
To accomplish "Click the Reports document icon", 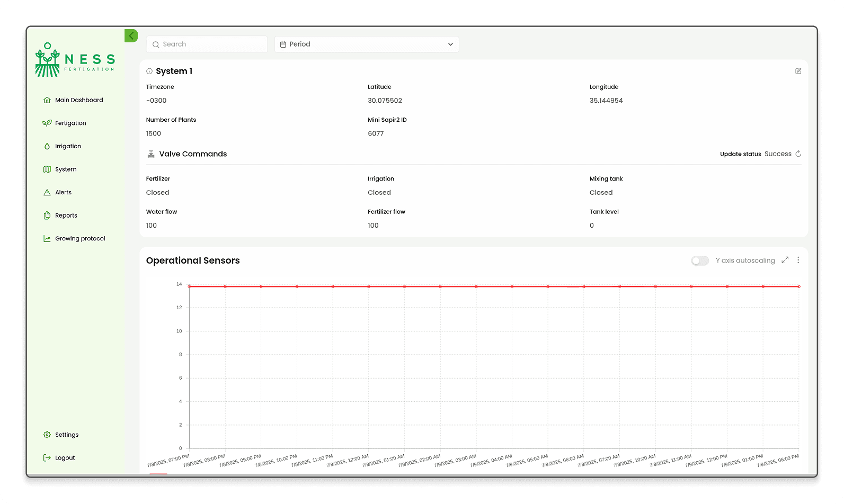I will (47, 215).
